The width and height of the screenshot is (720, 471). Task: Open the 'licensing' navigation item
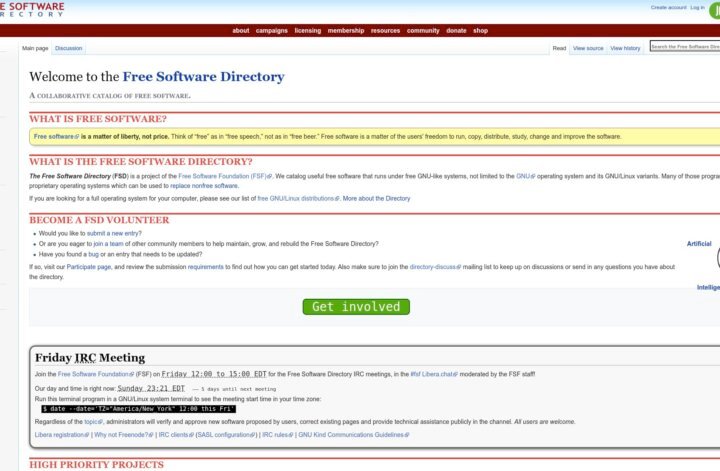tap(308, 31)
